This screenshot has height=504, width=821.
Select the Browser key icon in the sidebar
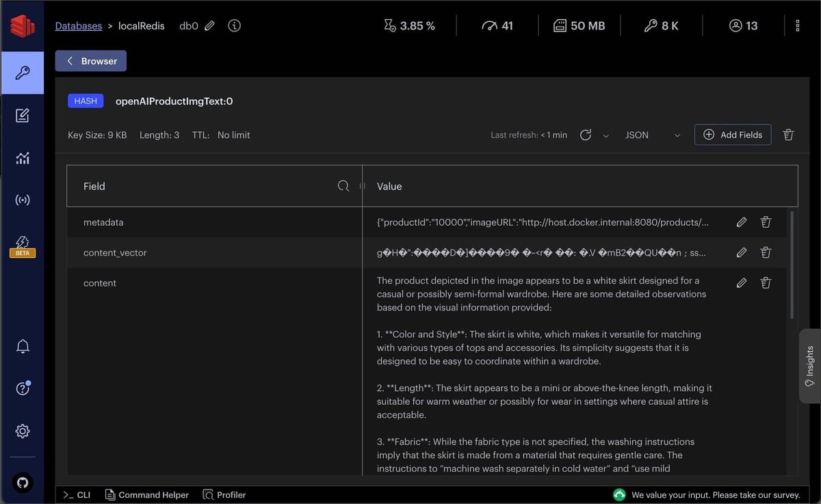click(x=22, y=72)
